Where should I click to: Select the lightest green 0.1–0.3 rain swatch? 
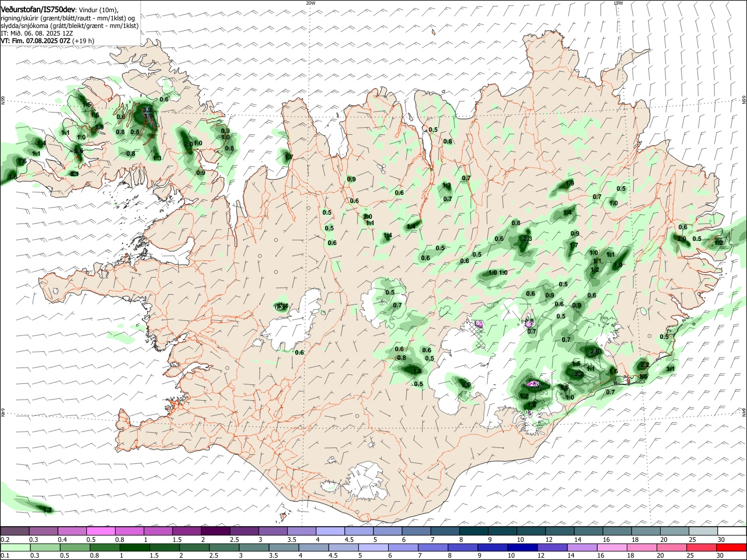point(15,548)
